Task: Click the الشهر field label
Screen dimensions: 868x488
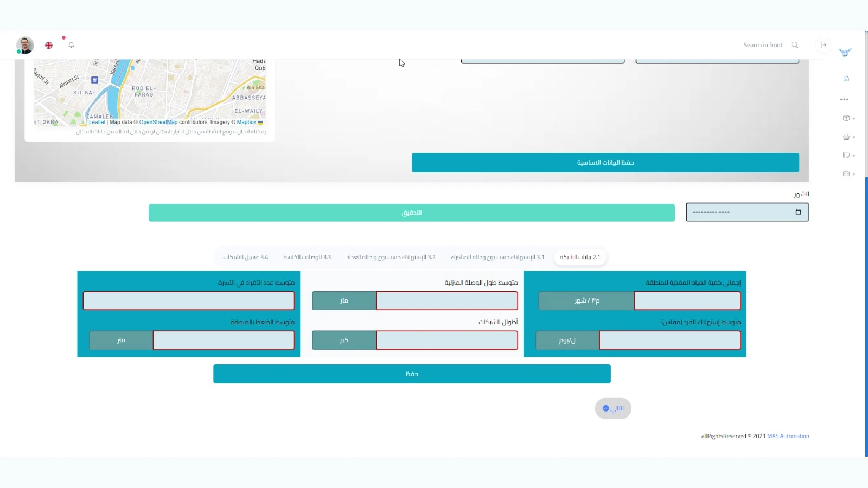Action: pos(801,194)
